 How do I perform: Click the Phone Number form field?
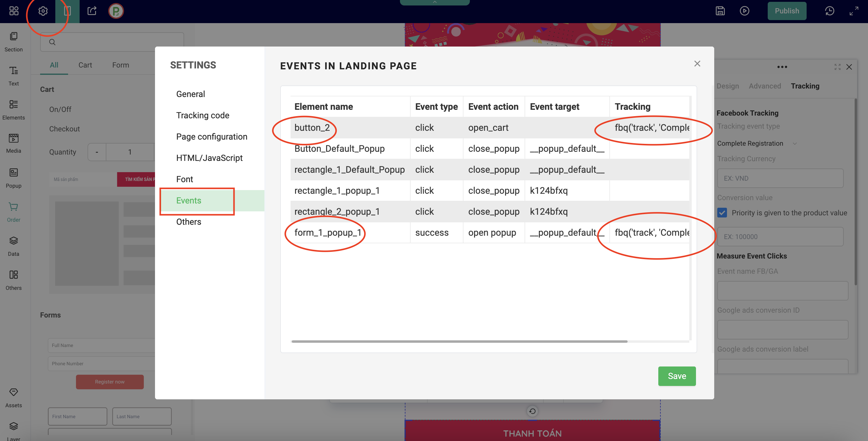pyautogui.click(x=102, y=363)
